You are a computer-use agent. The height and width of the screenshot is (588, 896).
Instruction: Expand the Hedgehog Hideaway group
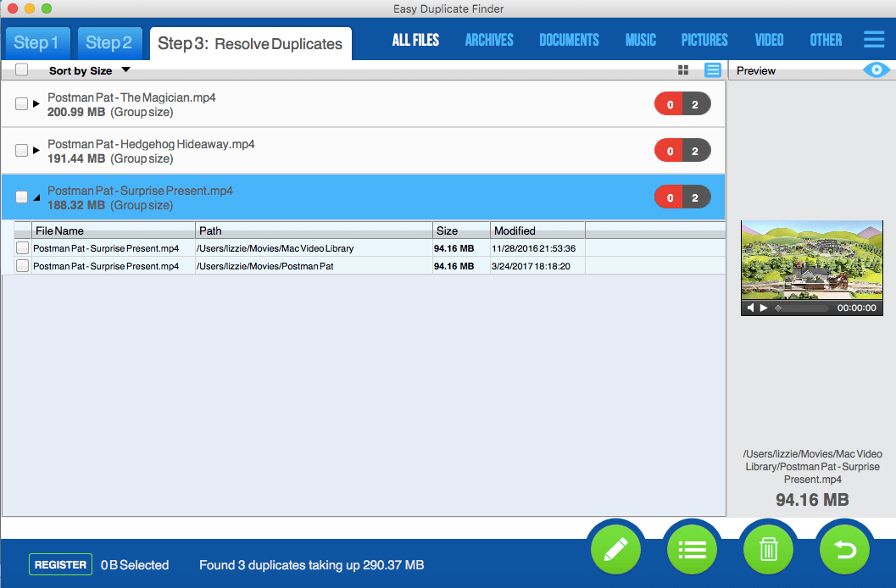coord(36,151)
